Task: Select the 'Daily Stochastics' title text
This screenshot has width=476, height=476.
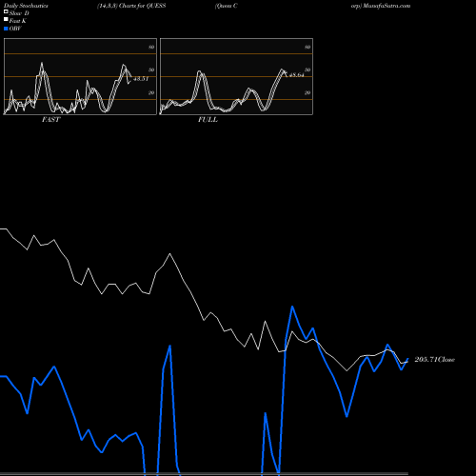Action: [26, 6]
